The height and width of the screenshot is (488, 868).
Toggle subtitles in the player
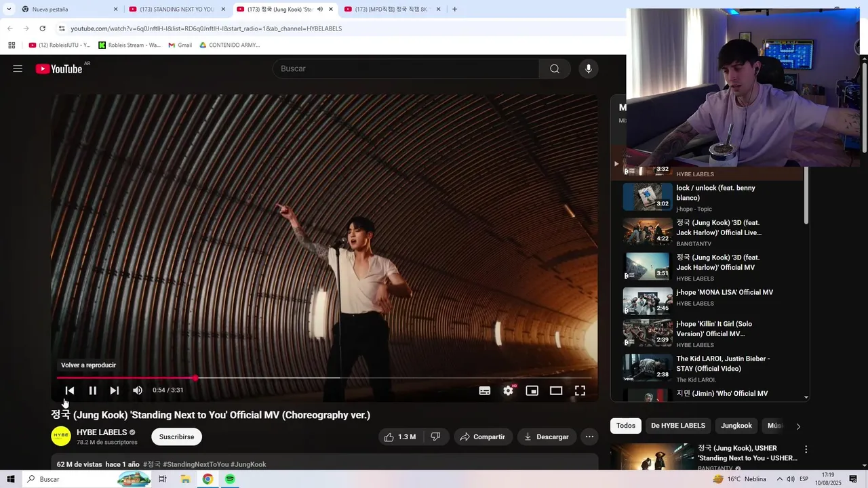click(x=485, y=390)
